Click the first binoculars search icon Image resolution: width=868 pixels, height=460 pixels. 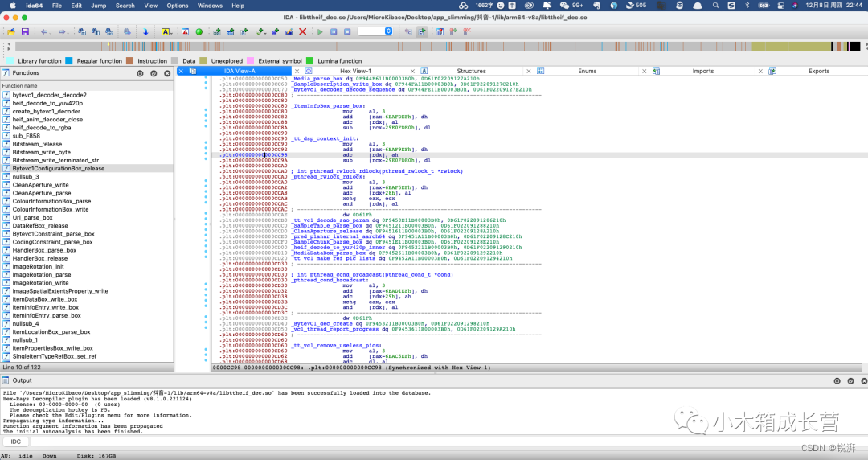(x=82, y=31)
